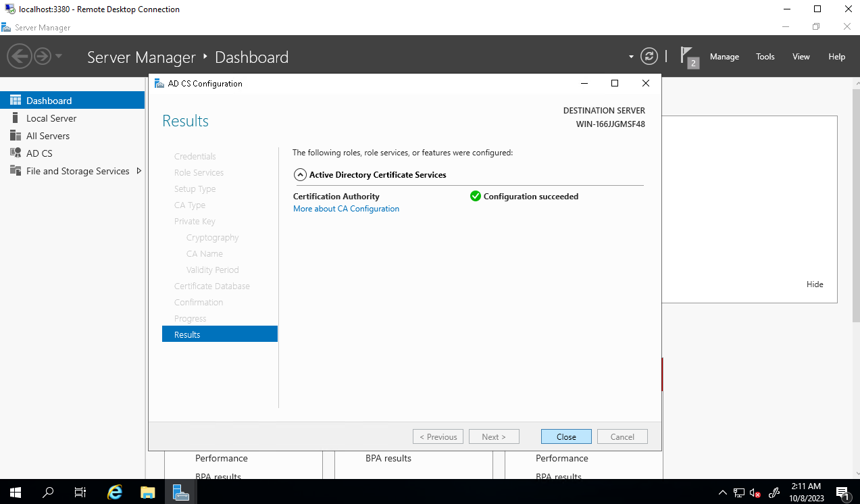The width and height of the screenshot is (860, 504).
Task: Select Local Server in the sidebar
Action: click(51, 118)
